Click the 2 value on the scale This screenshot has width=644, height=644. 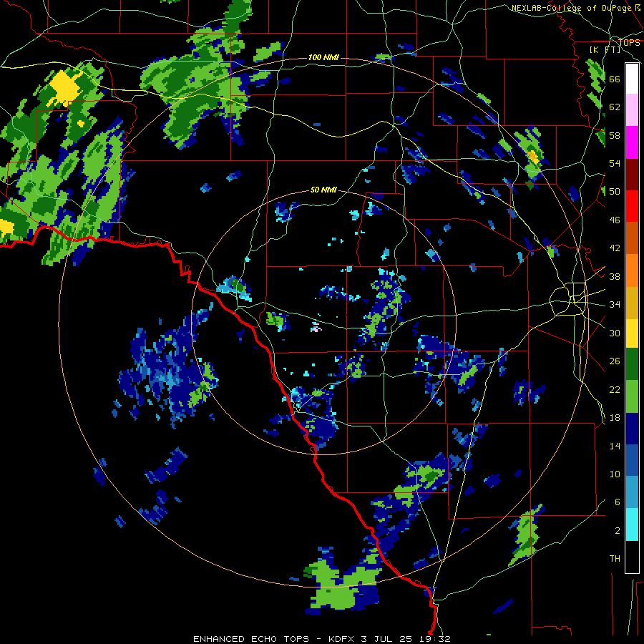point(618,531)
